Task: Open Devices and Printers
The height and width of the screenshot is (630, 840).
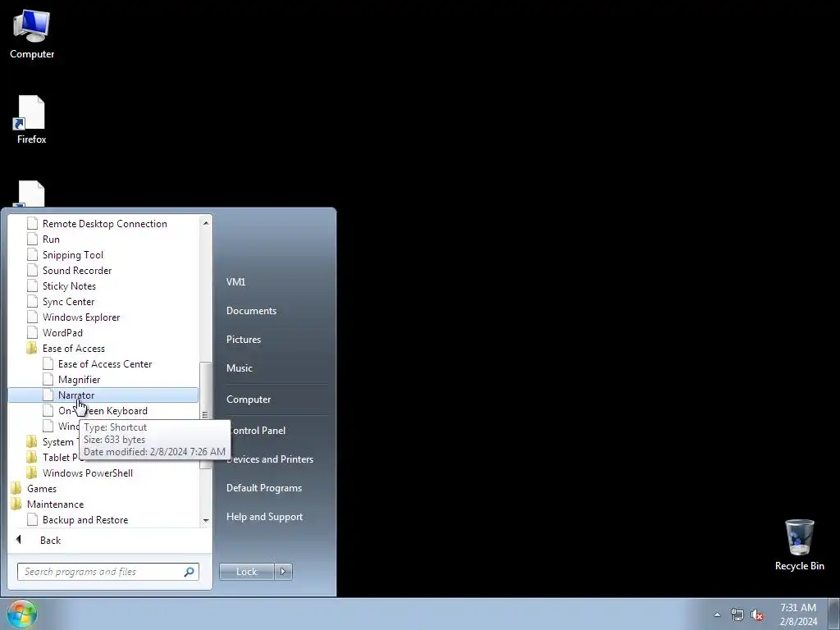Action: pyautogui.click(x=269, y=459)
